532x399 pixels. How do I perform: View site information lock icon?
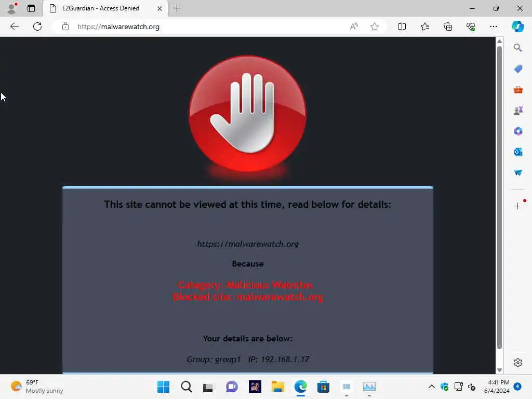tap(65, 26)
